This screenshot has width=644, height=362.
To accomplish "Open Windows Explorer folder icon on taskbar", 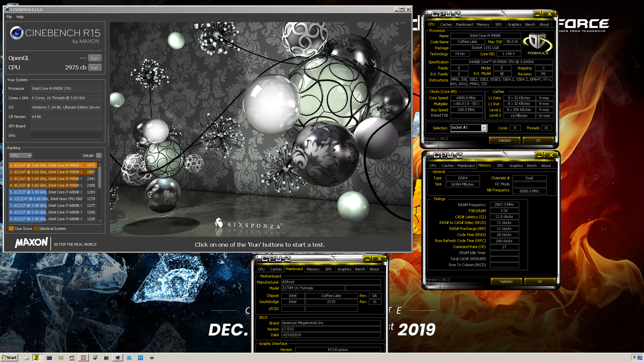I will pos(26,358).
